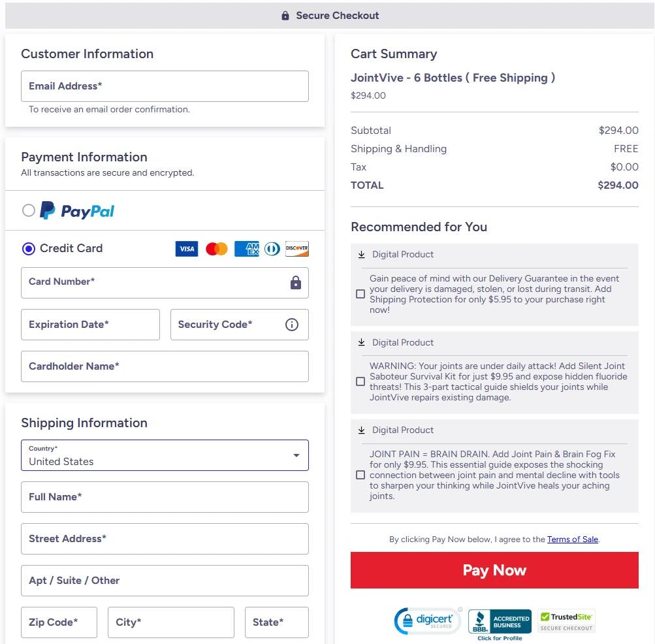Open the Terms of Sale link

[572, 539]
